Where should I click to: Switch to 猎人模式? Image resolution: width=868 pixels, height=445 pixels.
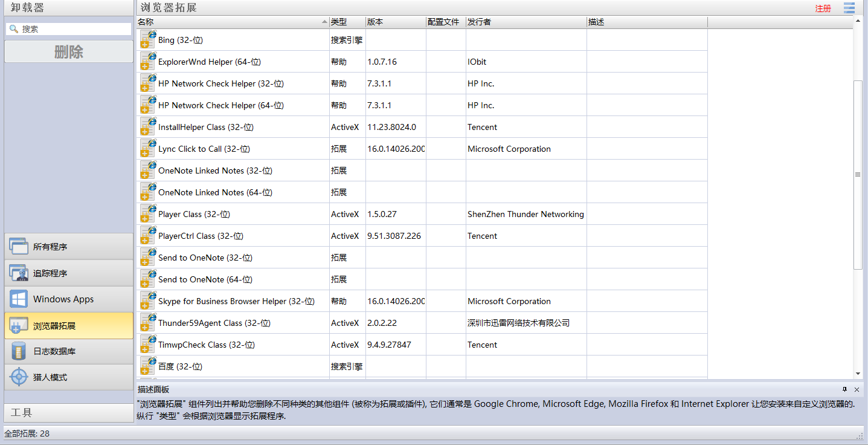click(x=68, y=377)
